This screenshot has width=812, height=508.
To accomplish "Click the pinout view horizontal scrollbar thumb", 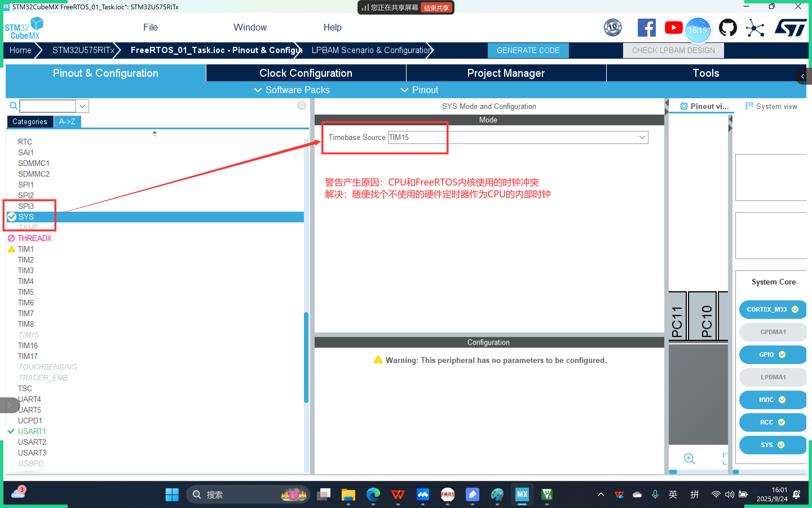I will (673, 472).
